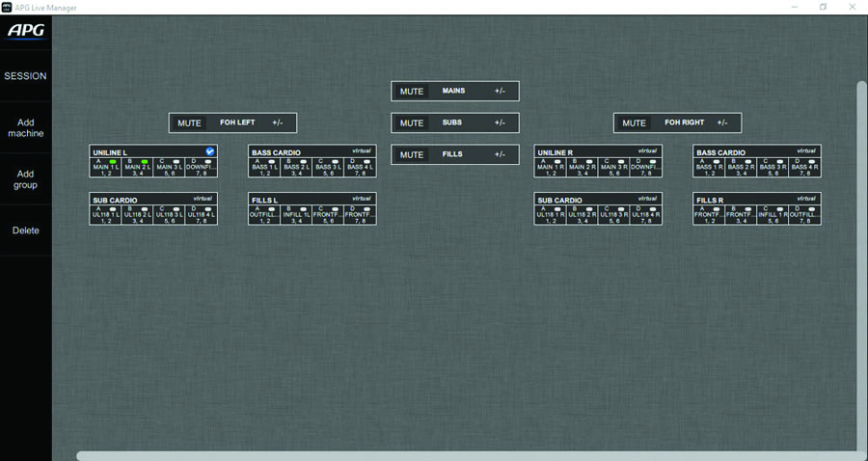
Task: Click the virtual tag on UNILINE R
Action: (x=647, y=150)
